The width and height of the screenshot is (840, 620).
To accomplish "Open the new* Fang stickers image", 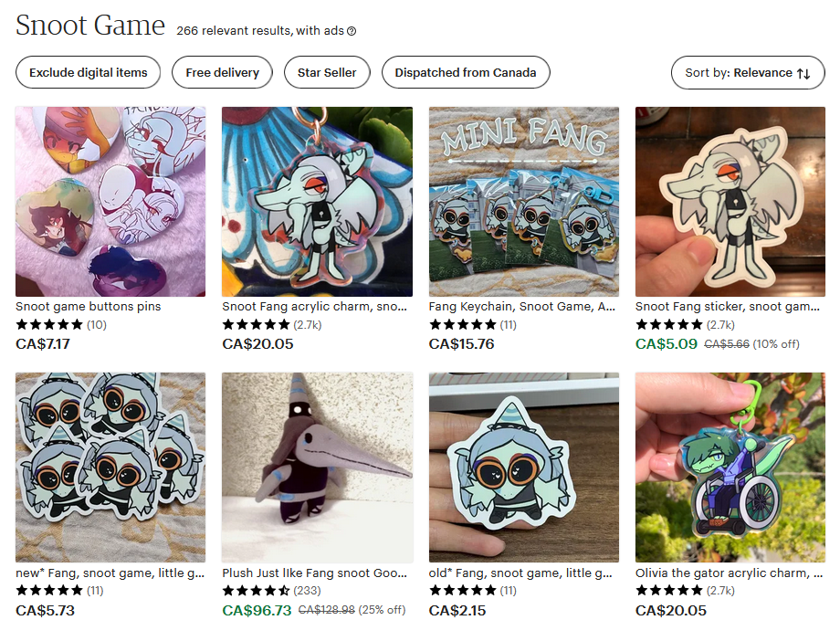I will 110,468.
